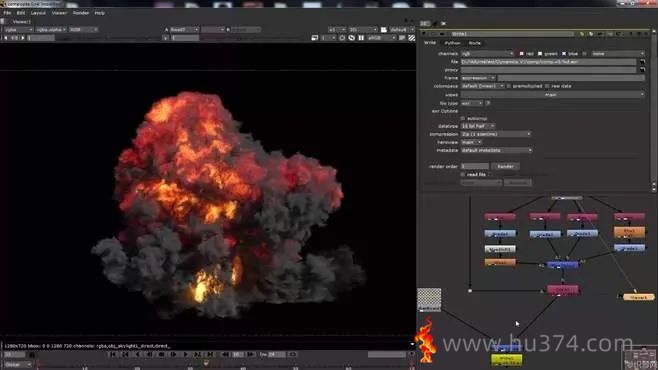658x370 pixels.
Task: Open the file type dropdown
Action: (472, 103)
